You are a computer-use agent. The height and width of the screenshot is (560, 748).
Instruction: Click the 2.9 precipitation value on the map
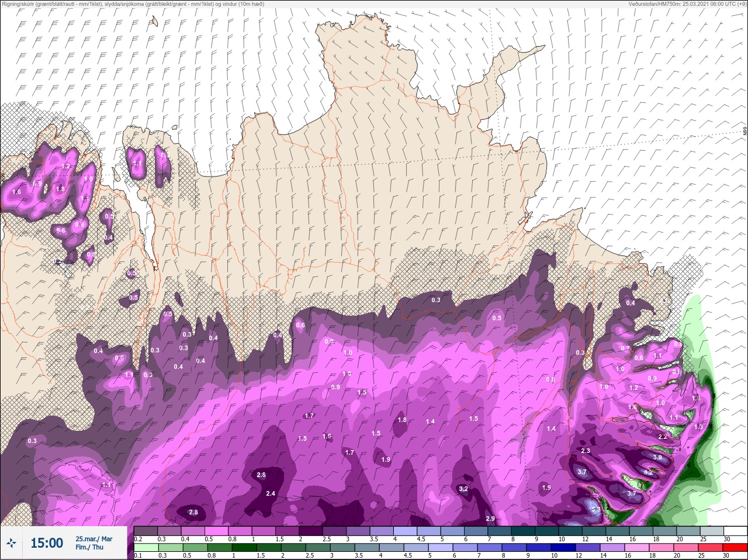pos(490,519)
